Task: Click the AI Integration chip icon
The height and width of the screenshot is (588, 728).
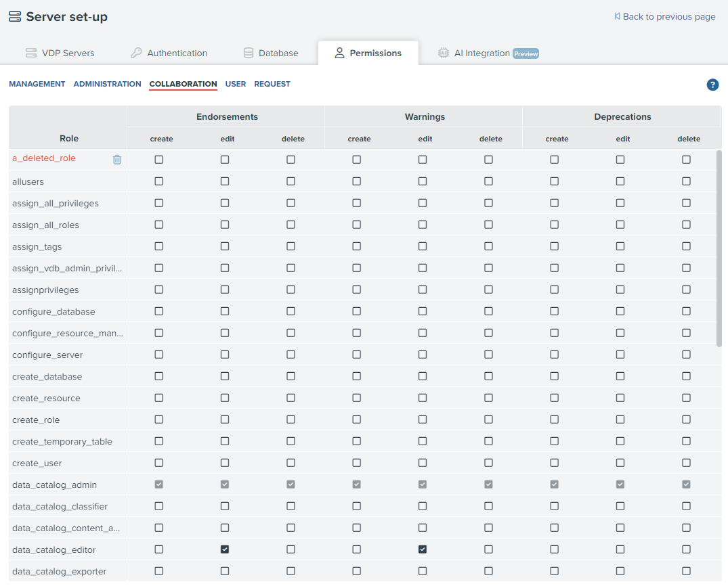Action: (444, 53)
